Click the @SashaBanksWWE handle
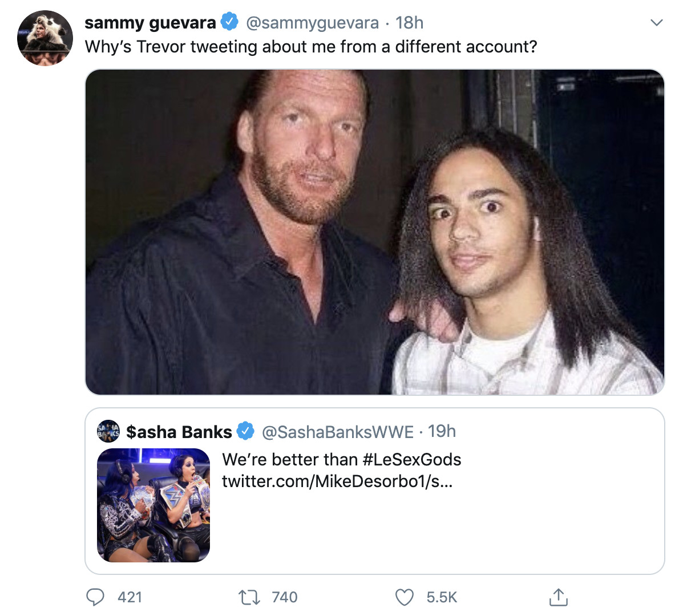Image resolution: width=679 pixels, height=616 pixels. 337,432
